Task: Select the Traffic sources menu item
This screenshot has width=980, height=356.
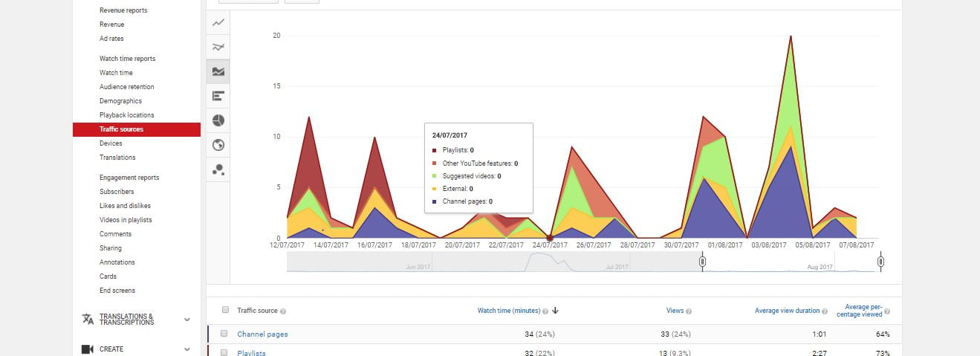Action: tap(137, 129)
